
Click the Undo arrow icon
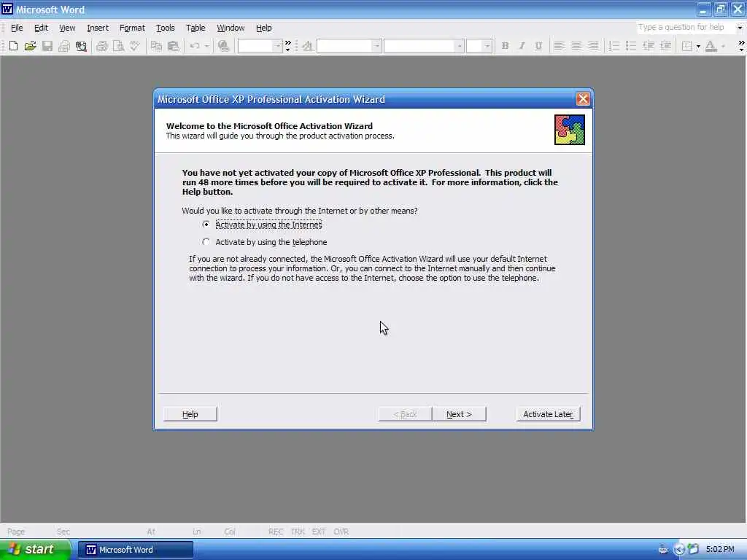point(194,46)
